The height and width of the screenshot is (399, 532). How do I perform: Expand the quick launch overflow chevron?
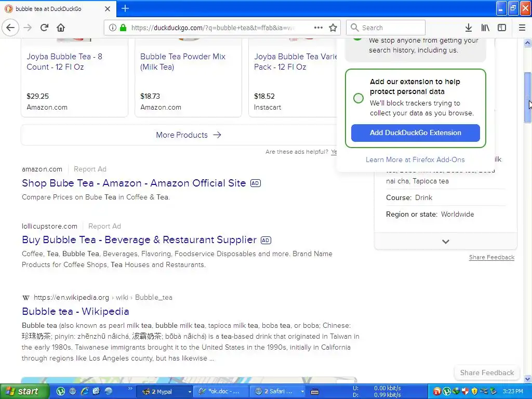(x=130, y=389)
